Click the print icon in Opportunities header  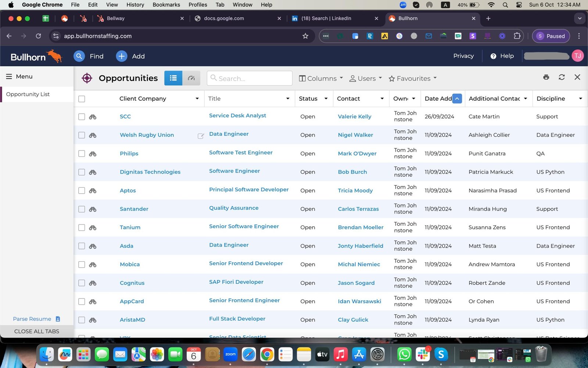coord(546,77)
